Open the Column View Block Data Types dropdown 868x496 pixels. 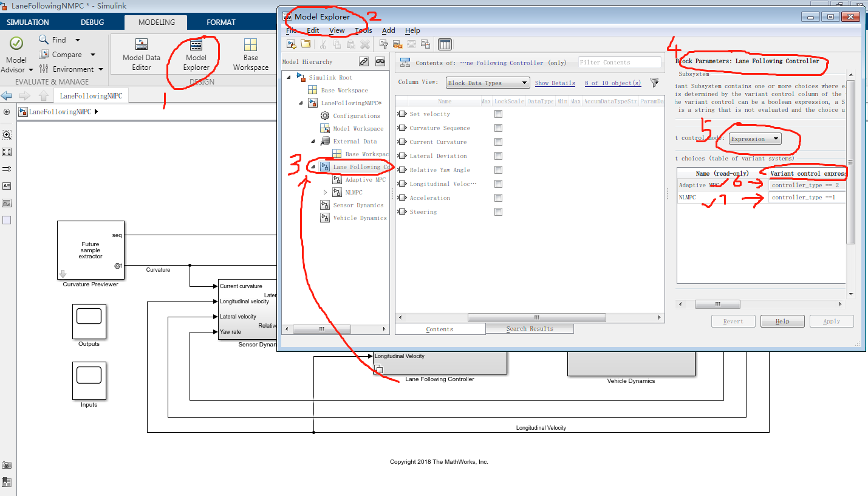(488, 83)
